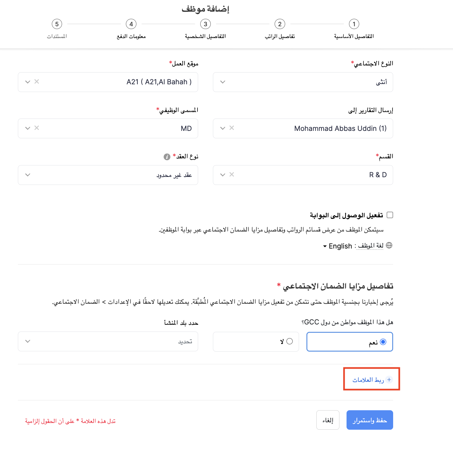The width and height of the screenshot is (453, 476).
Task: Select the نعم radio option
Action: (383, 342)
